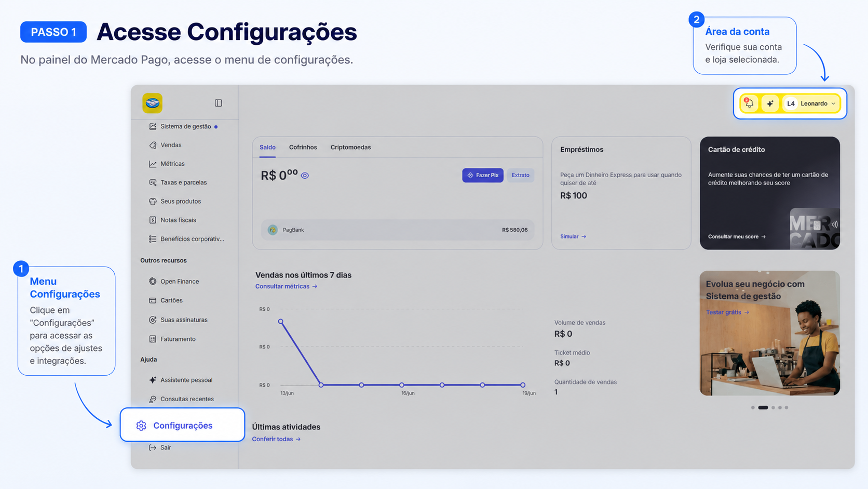Click the Simular loan link
868x489 pixels.
573,236
